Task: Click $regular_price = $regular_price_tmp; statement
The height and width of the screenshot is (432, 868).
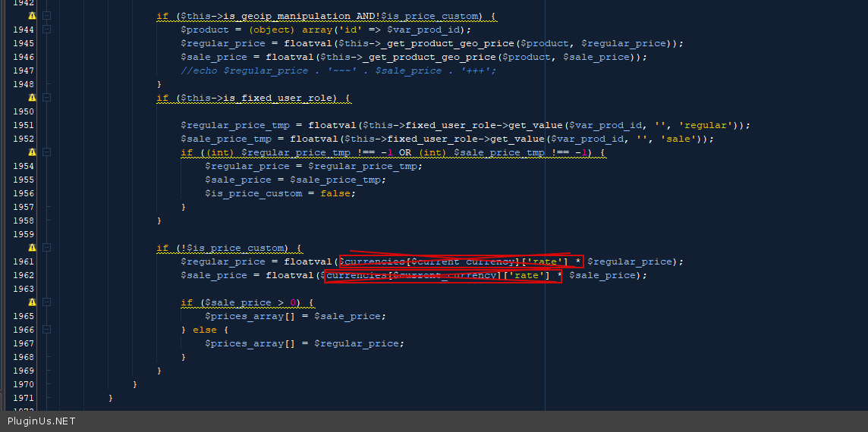Action: pyautogui.click(x=314, y=166)
